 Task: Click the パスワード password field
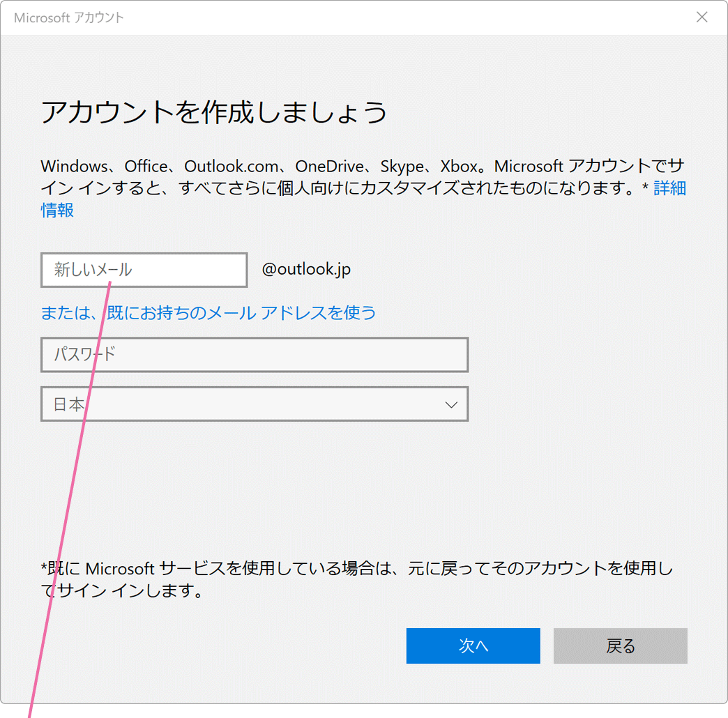click(x=255, y=355)
